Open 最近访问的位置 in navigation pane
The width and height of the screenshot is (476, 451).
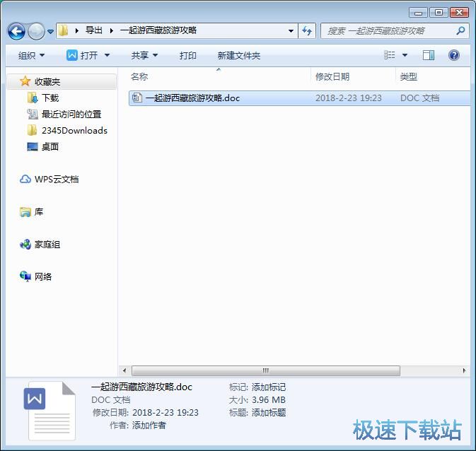pyautogui.click(x=71, y=115)
